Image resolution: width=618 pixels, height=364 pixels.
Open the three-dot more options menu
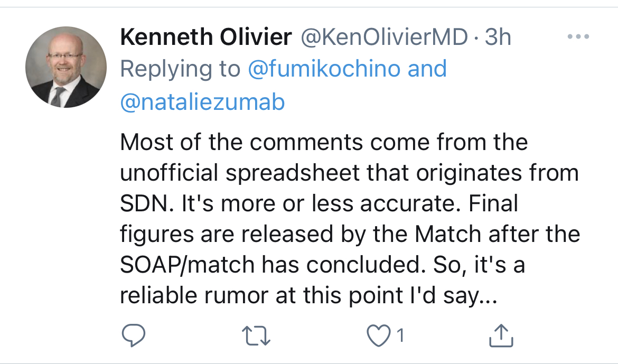point(577,37)
